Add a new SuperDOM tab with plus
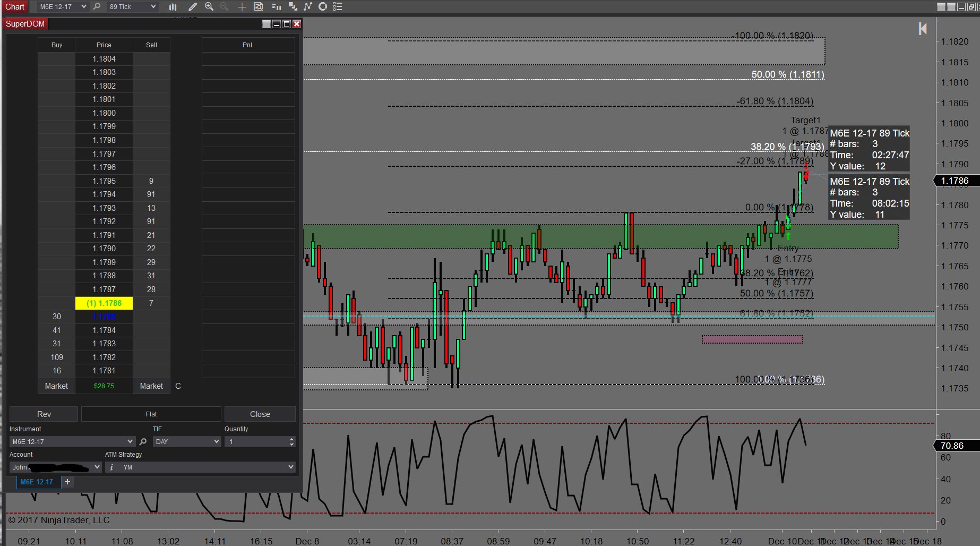The image size is (980, 546). click(67, 482)
